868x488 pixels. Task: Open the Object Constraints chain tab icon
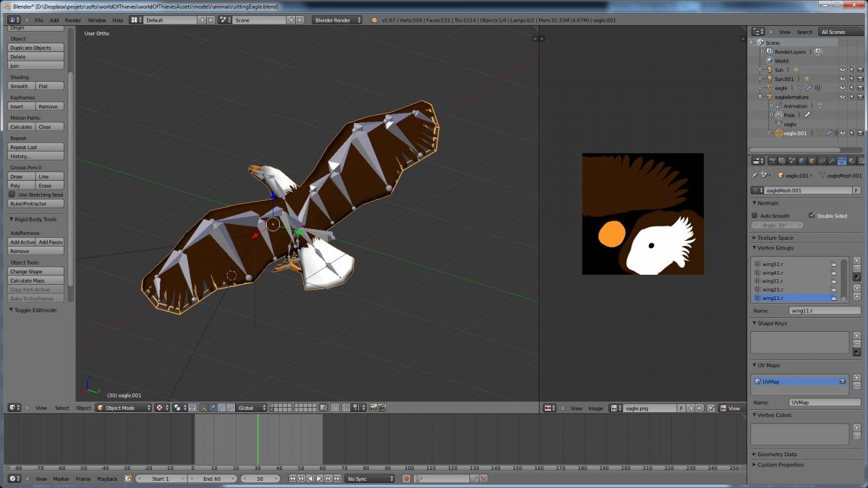(x=822, y=160)
